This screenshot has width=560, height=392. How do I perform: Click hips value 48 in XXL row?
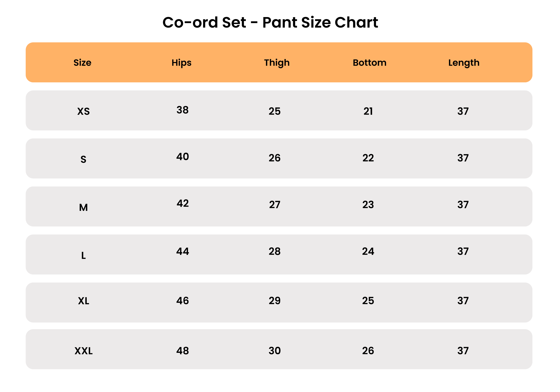[182, 351]
